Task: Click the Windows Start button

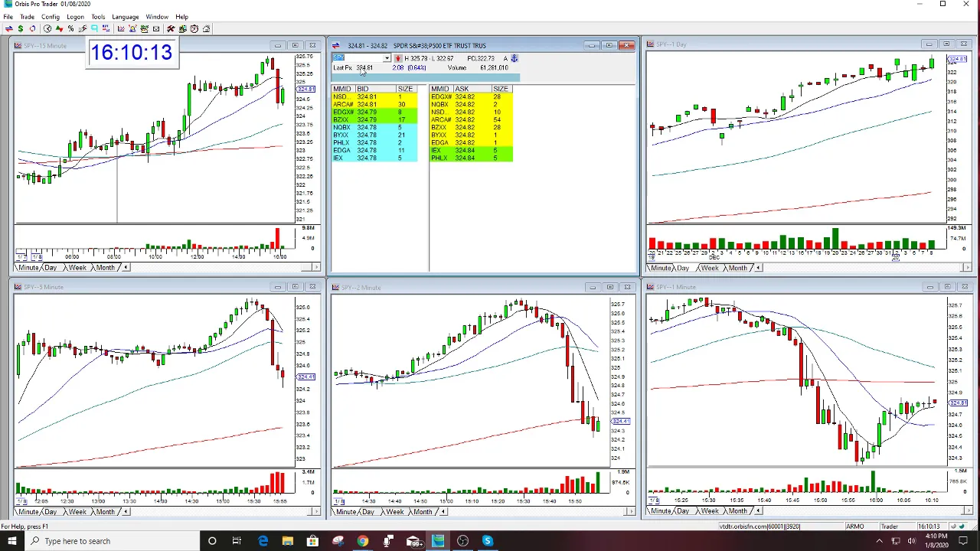Action: click(11, 541)
